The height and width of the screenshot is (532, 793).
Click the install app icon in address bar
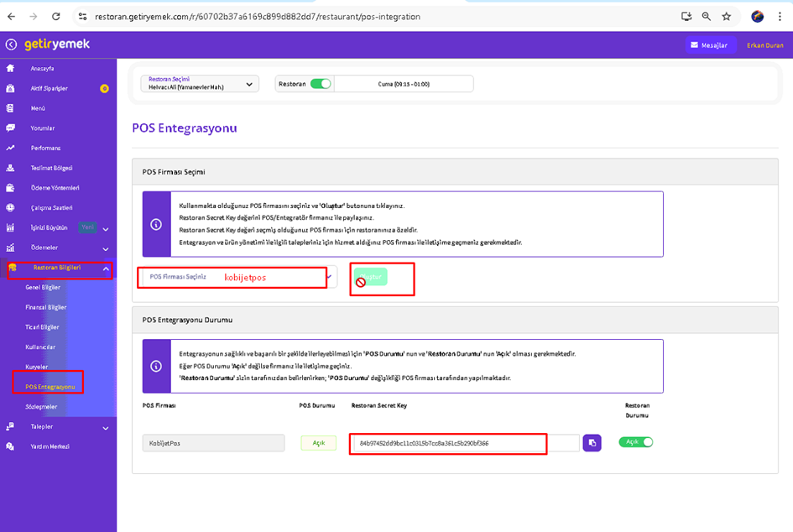[686, 17]
